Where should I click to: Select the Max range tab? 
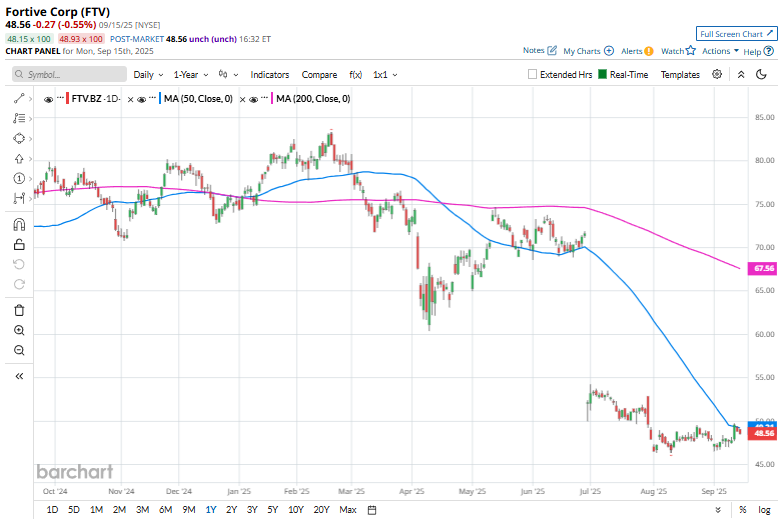(348, 510)
